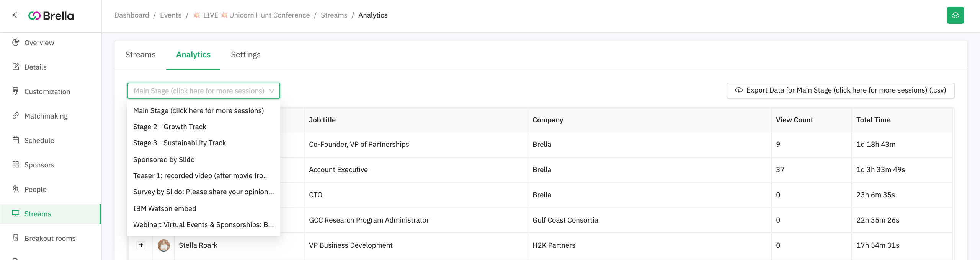Click the Streams breadcrumb link
This screenshot has width=980, height=260.
[334, 15]
